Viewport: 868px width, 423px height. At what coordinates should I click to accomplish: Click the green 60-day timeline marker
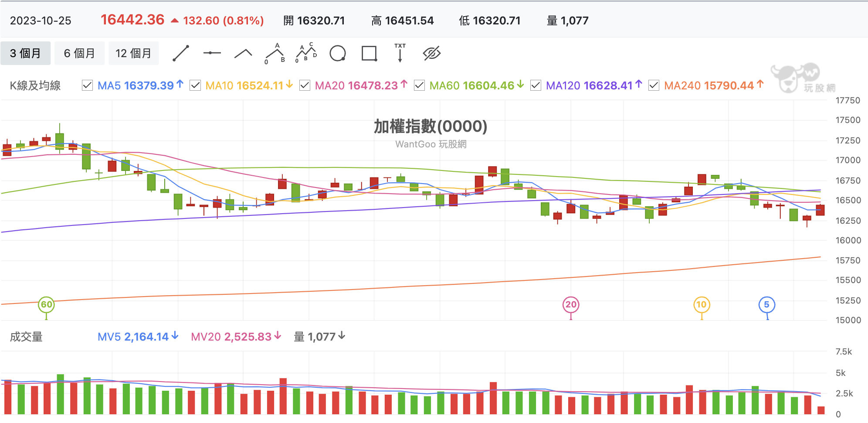point(46,305)
